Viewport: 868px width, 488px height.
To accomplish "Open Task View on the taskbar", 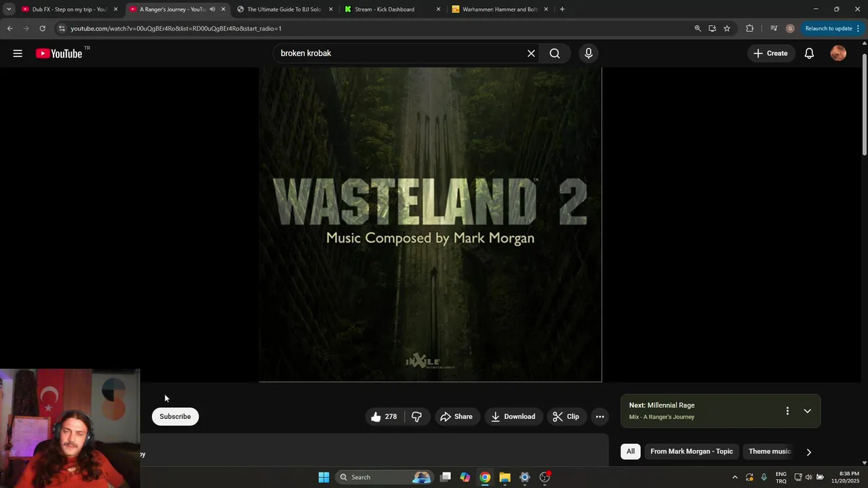I will pos(446,477).
